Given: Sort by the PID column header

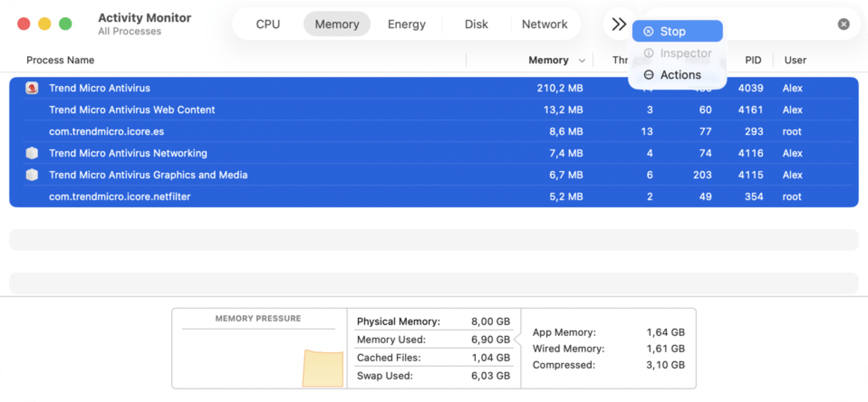Looking at the screenshot, I should tap(753, 60).
